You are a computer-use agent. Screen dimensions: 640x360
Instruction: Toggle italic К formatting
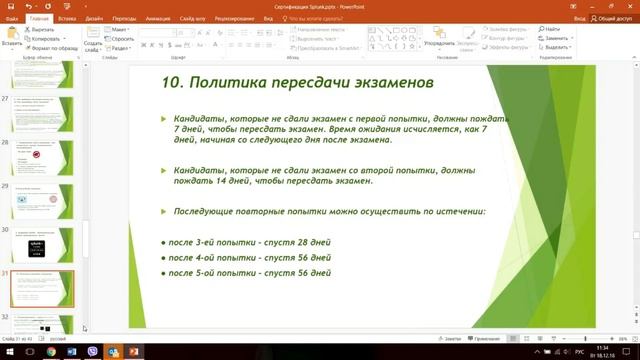click(152, 45)
